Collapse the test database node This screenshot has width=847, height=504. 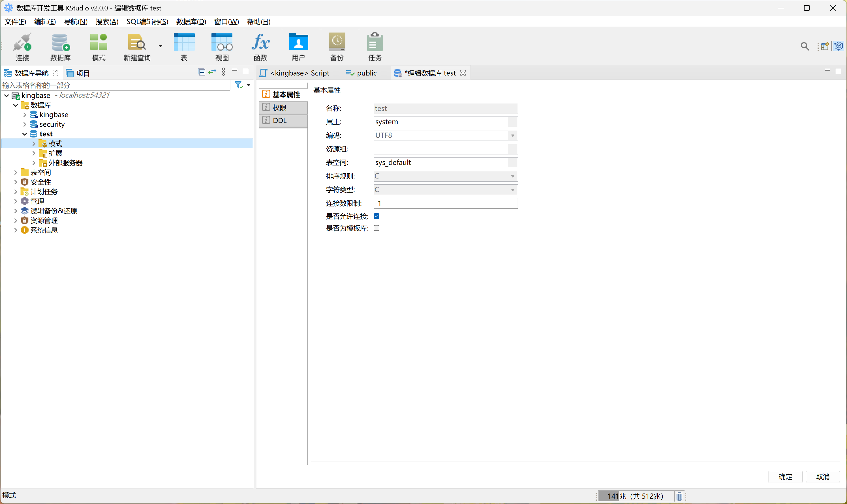coord(24,134)
